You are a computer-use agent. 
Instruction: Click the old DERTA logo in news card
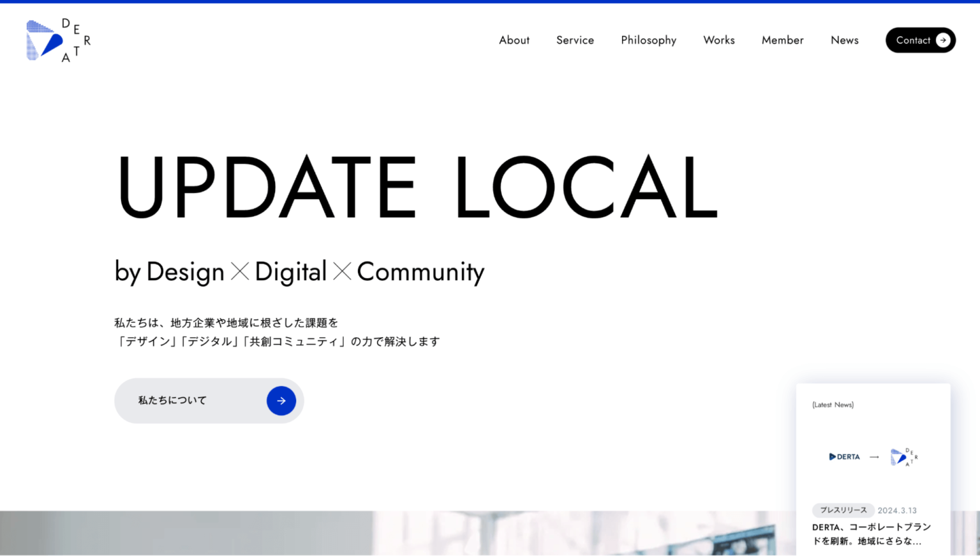[844, 456]
